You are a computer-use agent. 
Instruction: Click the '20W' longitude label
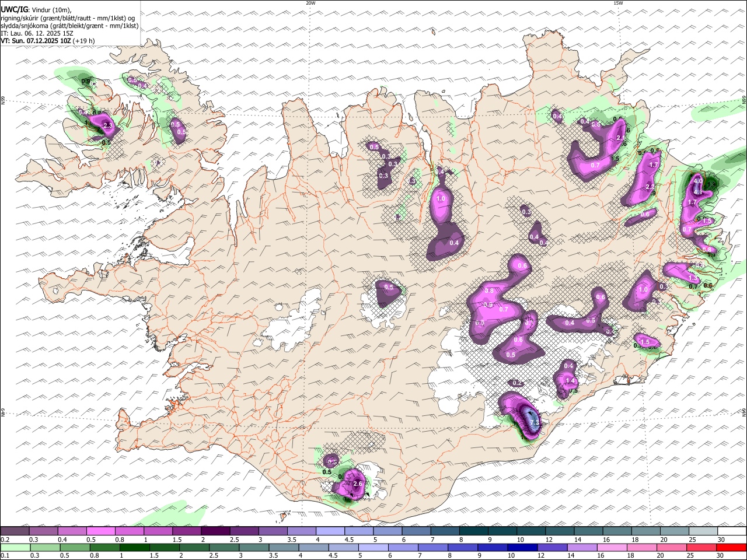[310, 3]
